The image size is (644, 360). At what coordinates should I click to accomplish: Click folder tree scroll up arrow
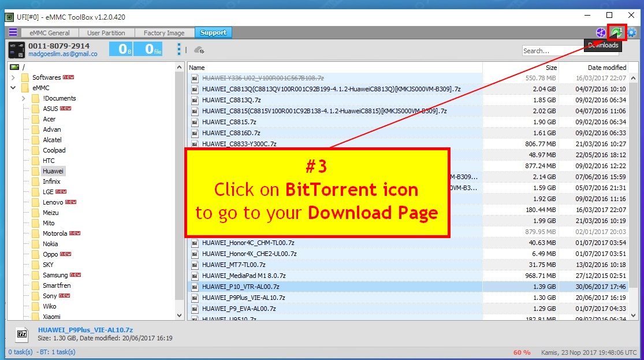coord(179,68)
